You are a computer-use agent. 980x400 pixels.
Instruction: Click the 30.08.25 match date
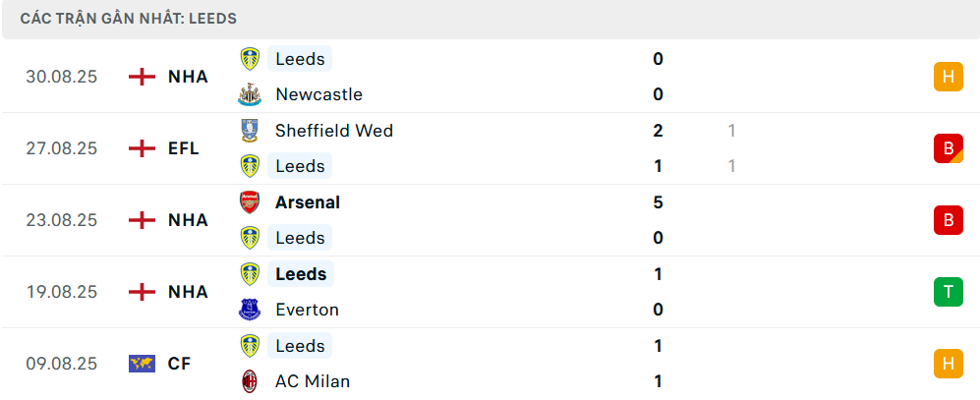[62, 77]
